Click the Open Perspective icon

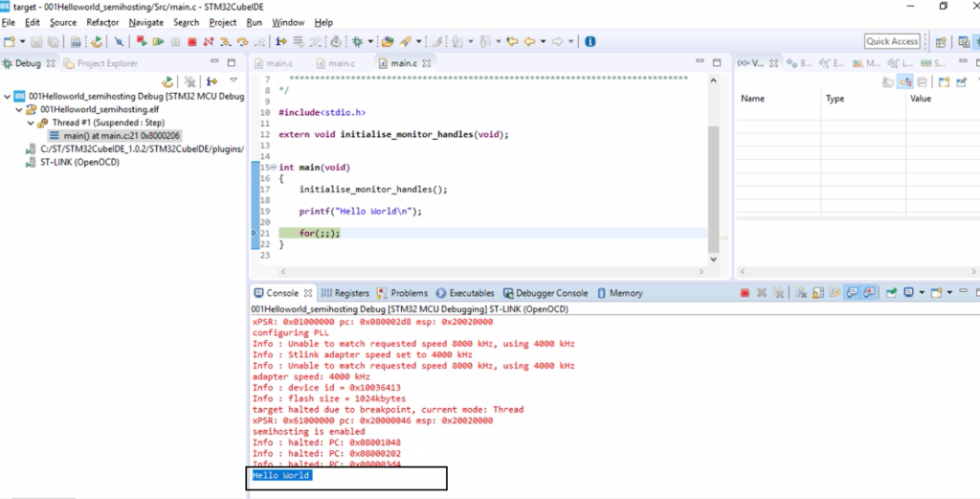(941, 42)
